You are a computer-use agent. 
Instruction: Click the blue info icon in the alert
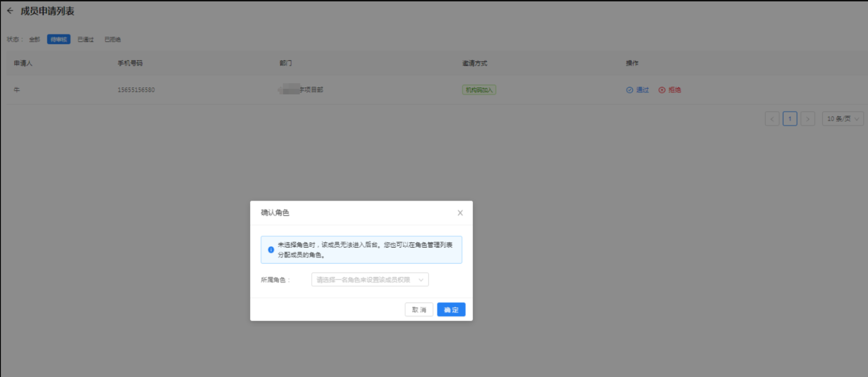point(271,250)
